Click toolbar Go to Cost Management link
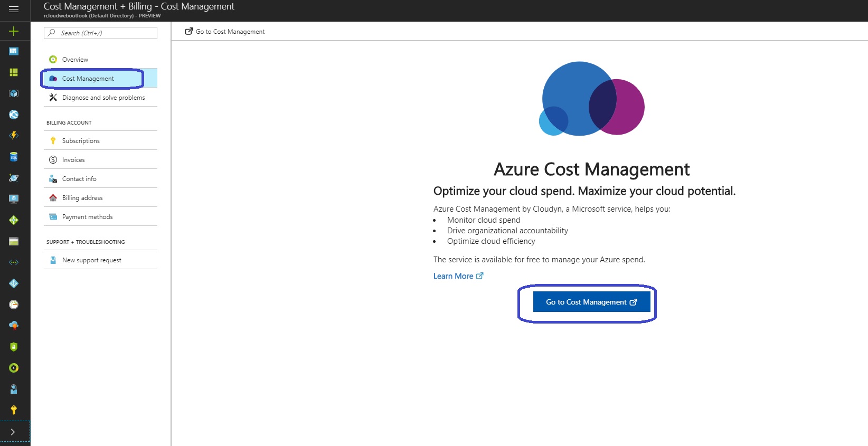Viewport: 868px width, 446px height. [x=225, y=32]
